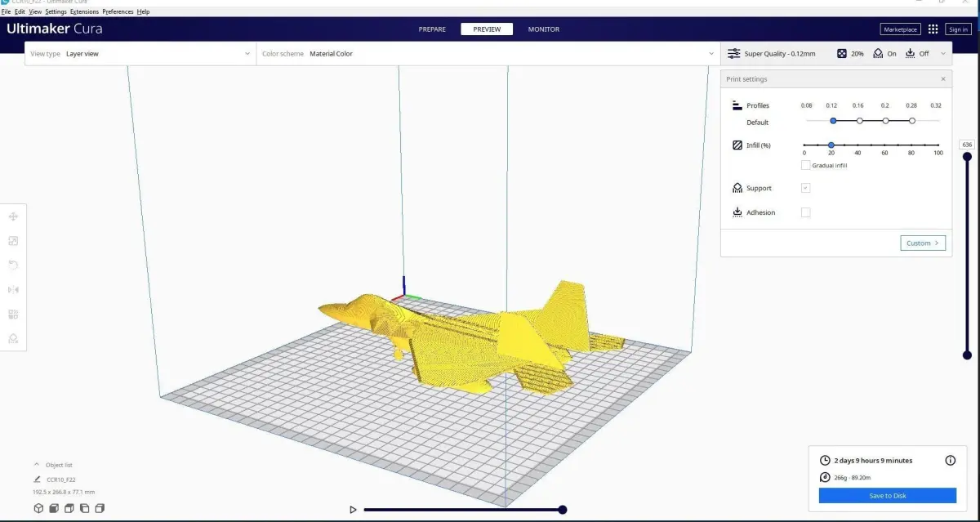Viewport: 980px width, 522px height.
Task: Click the Profiles layer-height icon
Action: coord(737,105)
